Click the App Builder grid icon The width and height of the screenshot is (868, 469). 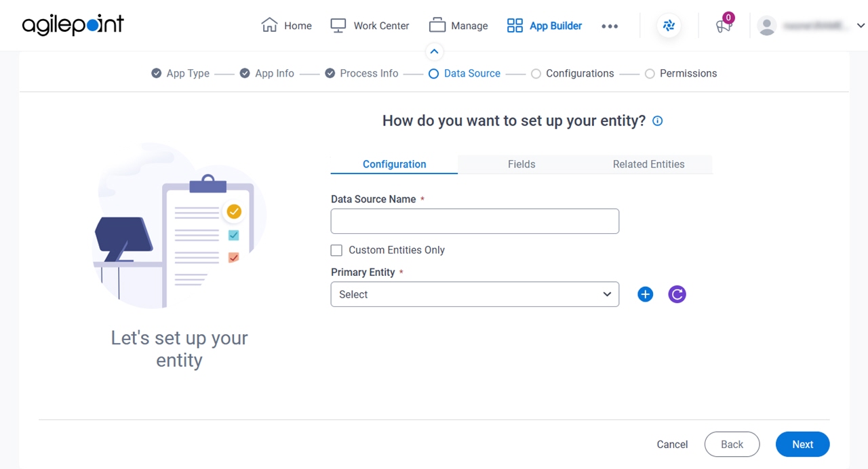(515, 26)
